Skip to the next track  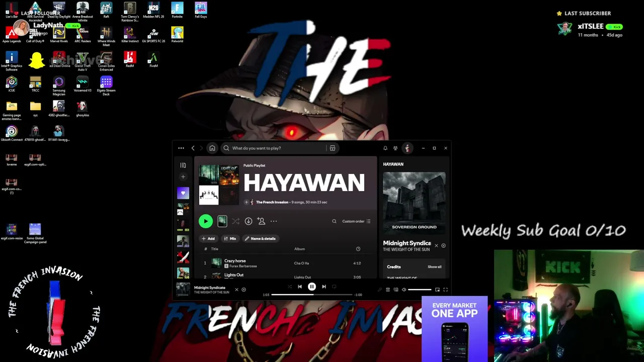[324, 287]
